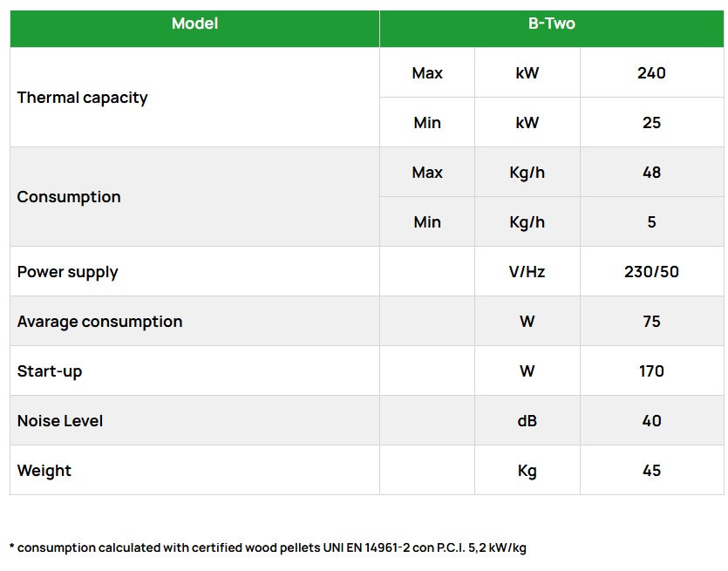Select the Noise Level label
This screenshot has height=571, width=728.
tap(60, 421)
